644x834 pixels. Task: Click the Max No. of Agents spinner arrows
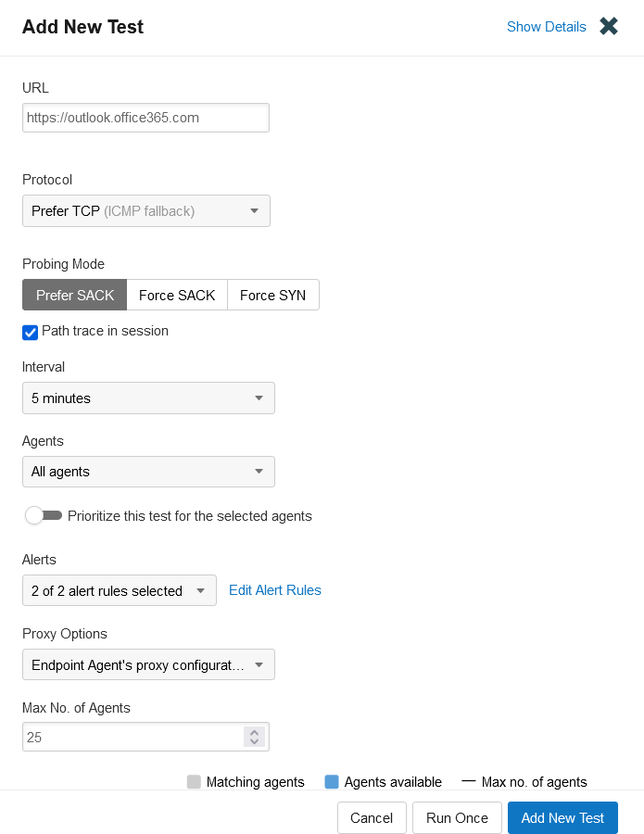click(254, 737)
